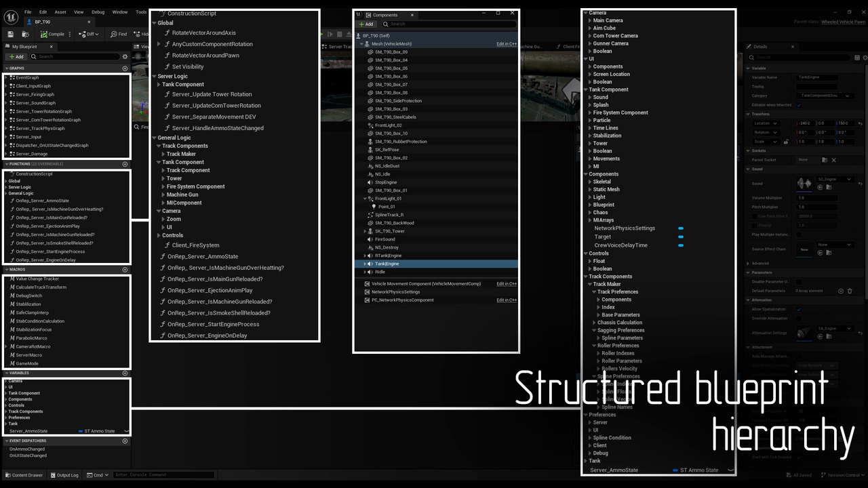868x488 pixels.
Task: Expand the SK_T90_Tower component
Action: [x=366, y=231]
